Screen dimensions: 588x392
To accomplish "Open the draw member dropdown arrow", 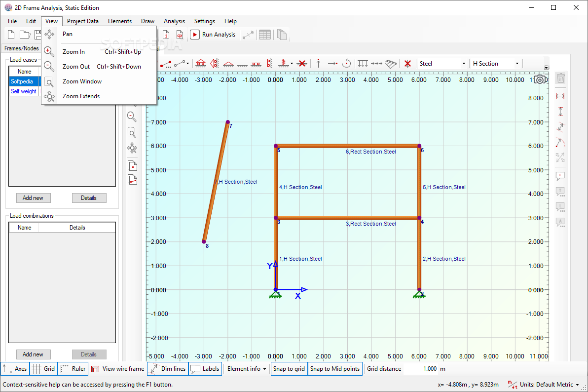I will pyautogui.click(x=187, y=64).
